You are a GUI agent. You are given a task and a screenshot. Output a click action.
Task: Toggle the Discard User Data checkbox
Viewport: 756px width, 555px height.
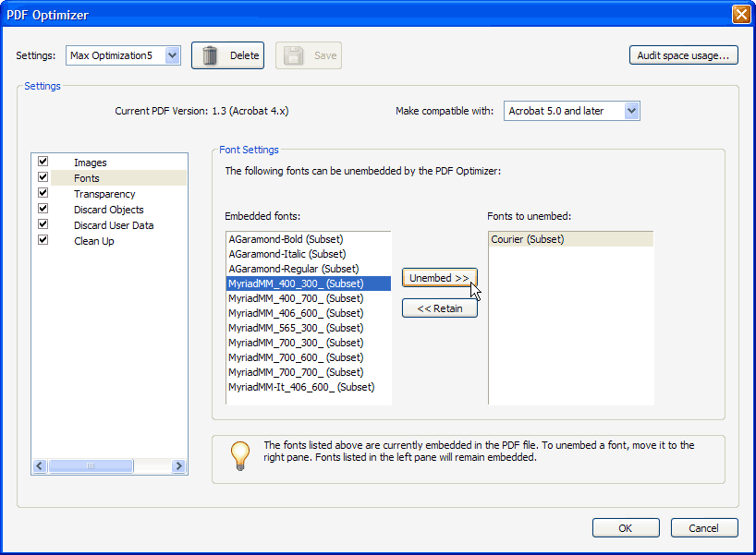pos(43,224)
